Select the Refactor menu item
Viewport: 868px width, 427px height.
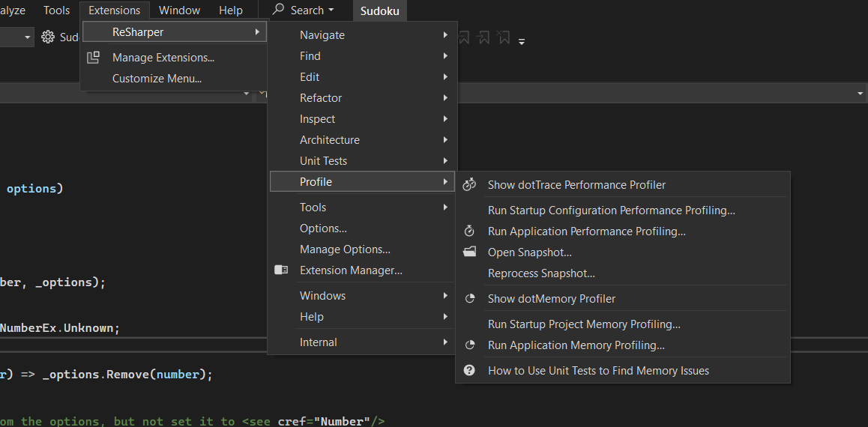coord(363,98)
